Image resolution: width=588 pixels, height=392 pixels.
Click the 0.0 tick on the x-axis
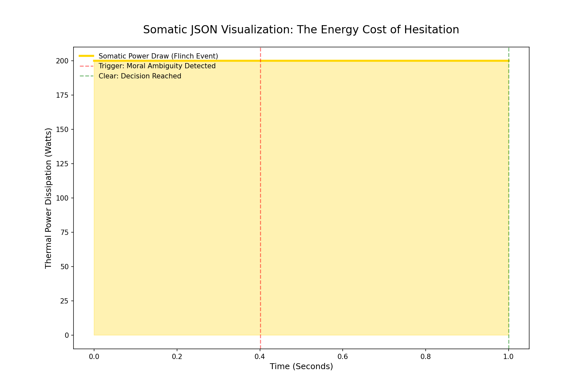click(94, 356)
